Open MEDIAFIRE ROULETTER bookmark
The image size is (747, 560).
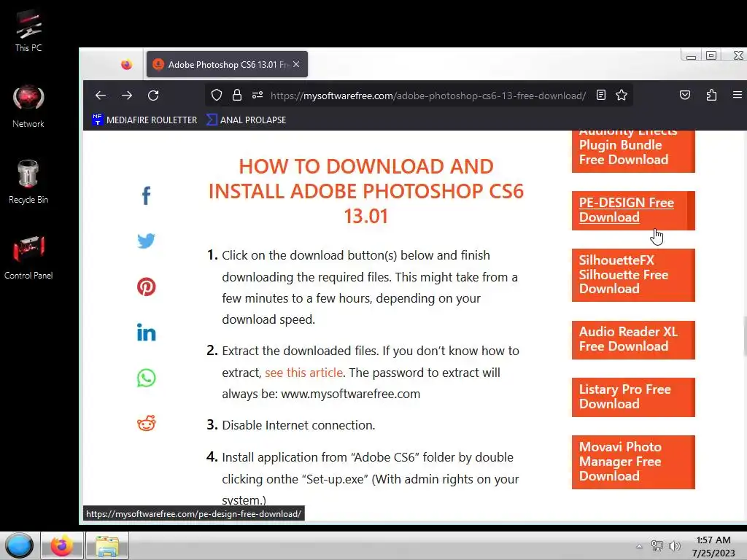click(144, 120)
